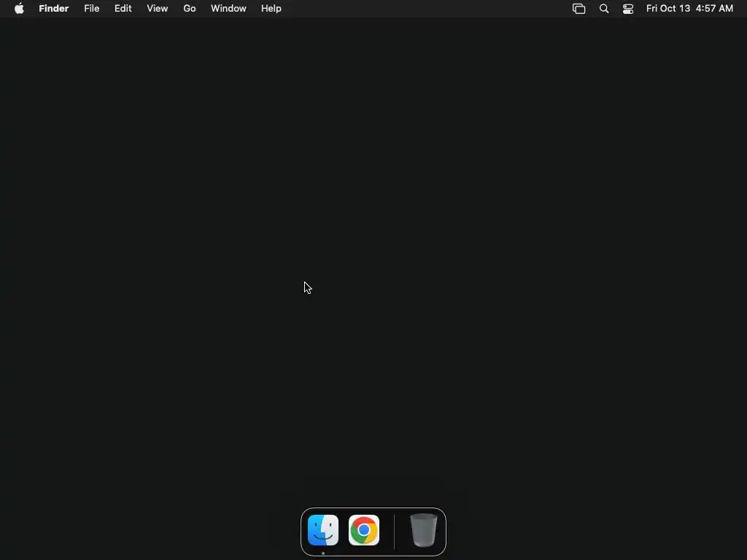The width and height of the screenshot is (747, 560).
Task: Open the Go menu
Action: 190,9
